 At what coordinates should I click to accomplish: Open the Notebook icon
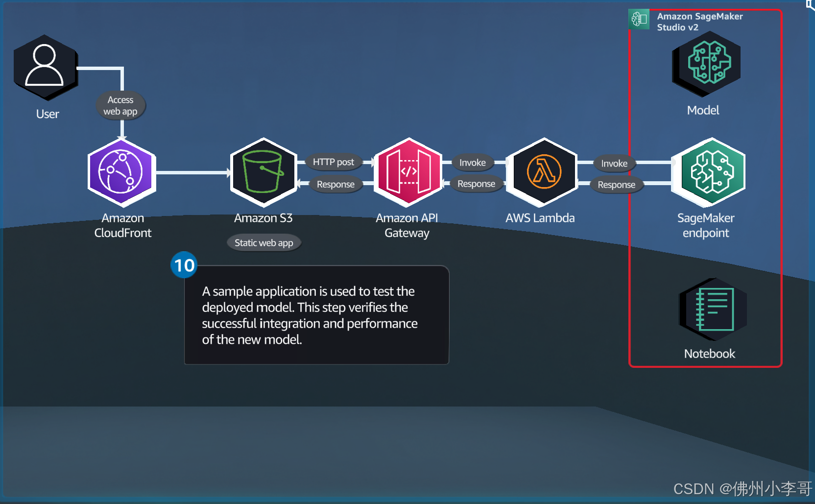click(x=713, y=310)
